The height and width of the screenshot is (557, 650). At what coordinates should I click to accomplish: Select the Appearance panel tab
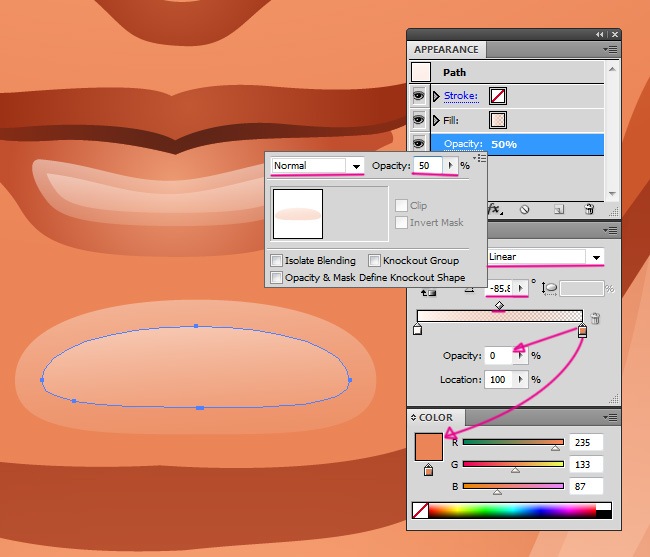(x=446, y=50)
